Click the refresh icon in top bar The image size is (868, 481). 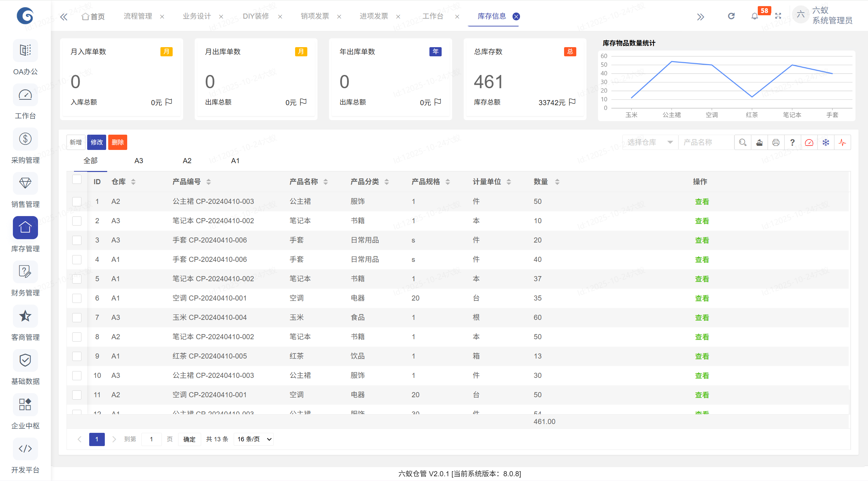tap(731, 16)
